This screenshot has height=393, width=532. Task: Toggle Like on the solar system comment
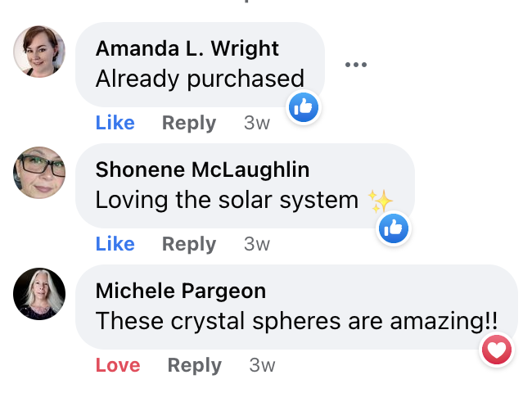[x=115, y=244]
